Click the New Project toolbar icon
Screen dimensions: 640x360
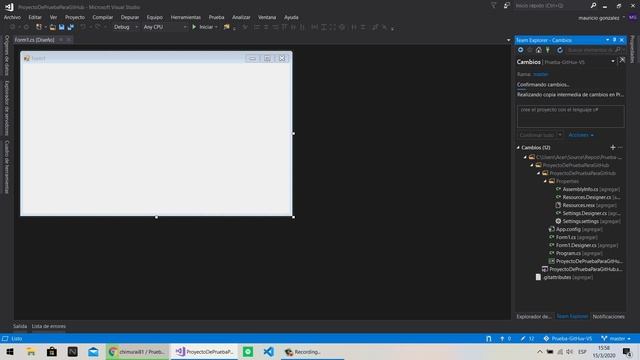[39, 27]
